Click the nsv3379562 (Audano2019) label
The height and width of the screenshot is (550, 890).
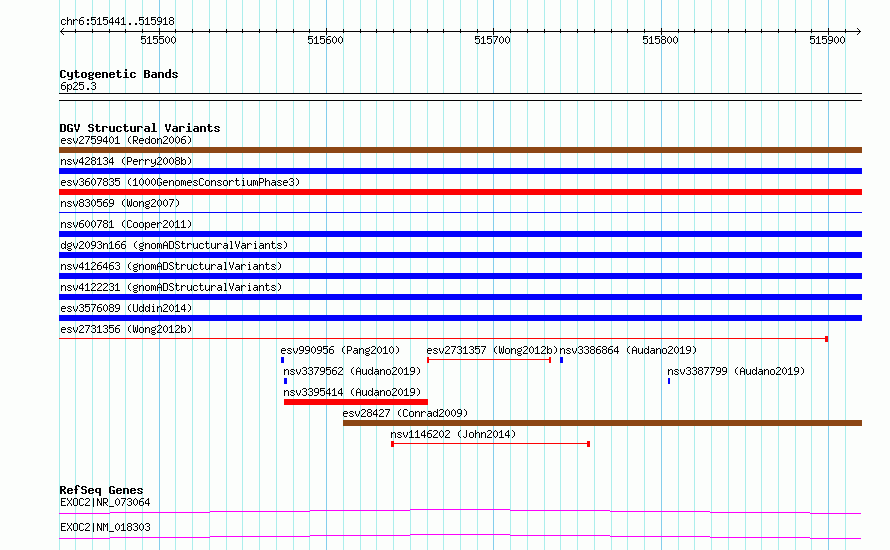click(x=352, y=371)
